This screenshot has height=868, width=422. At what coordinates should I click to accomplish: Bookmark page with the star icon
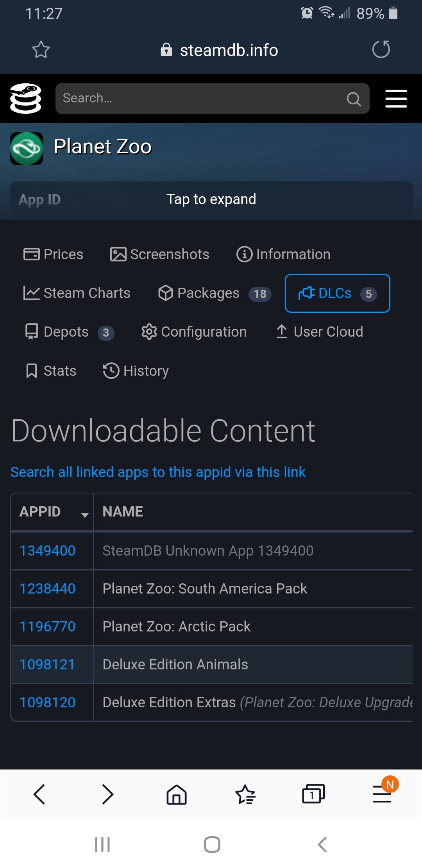(41, 50)
